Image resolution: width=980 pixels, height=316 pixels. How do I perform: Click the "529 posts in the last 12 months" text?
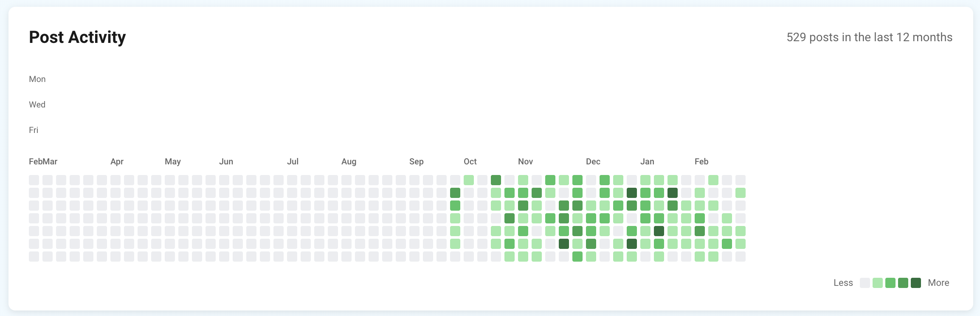coord(869,37)
